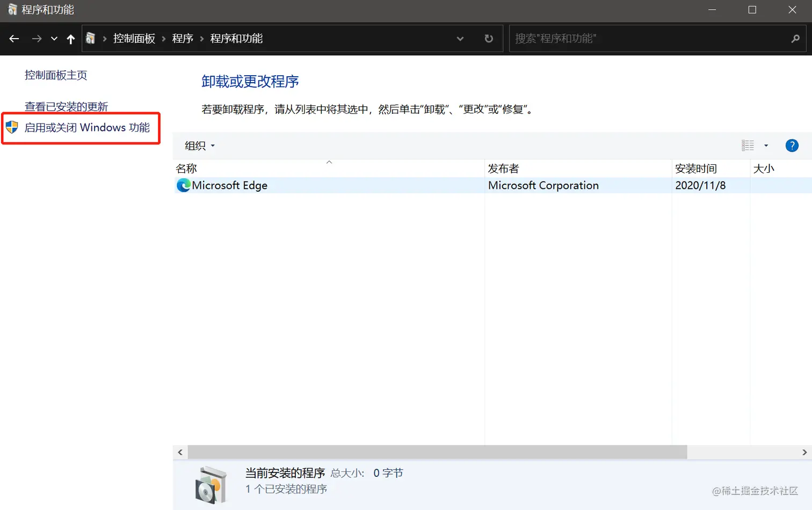Sort by 发布者 column header

578,169
